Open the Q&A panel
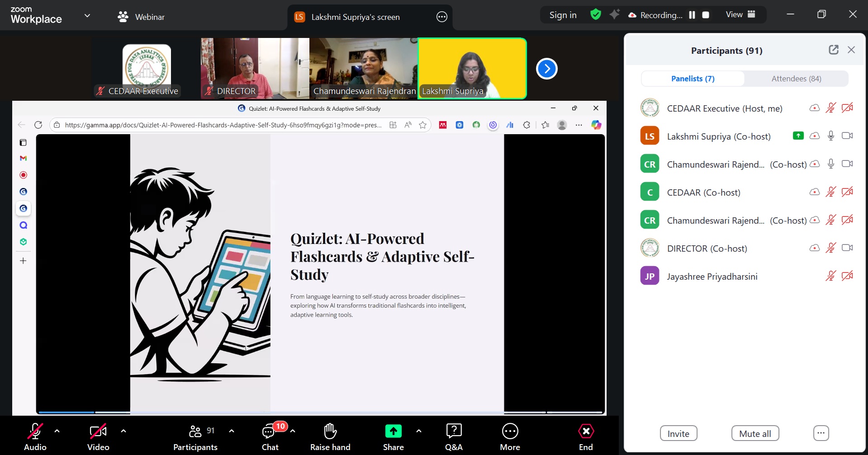The width and height of the screenshot is (868, 455). (x=454, y=432)
